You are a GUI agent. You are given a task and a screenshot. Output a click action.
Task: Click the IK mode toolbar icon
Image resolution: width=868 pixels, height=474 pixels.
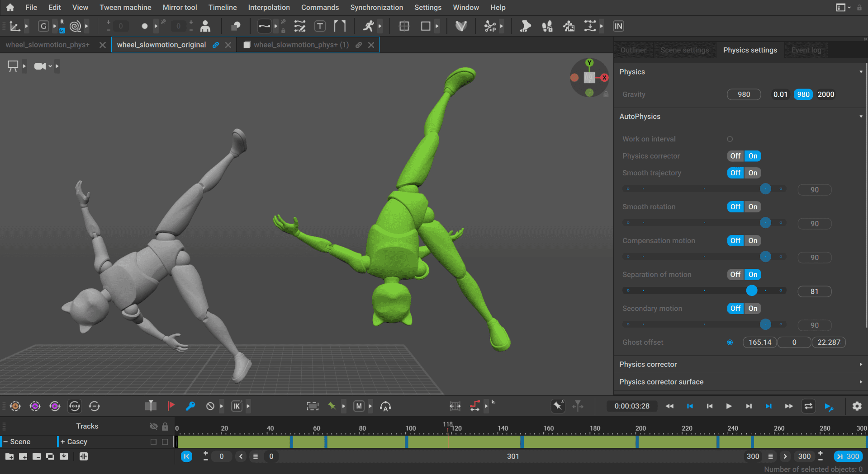(x=237, y=406)
